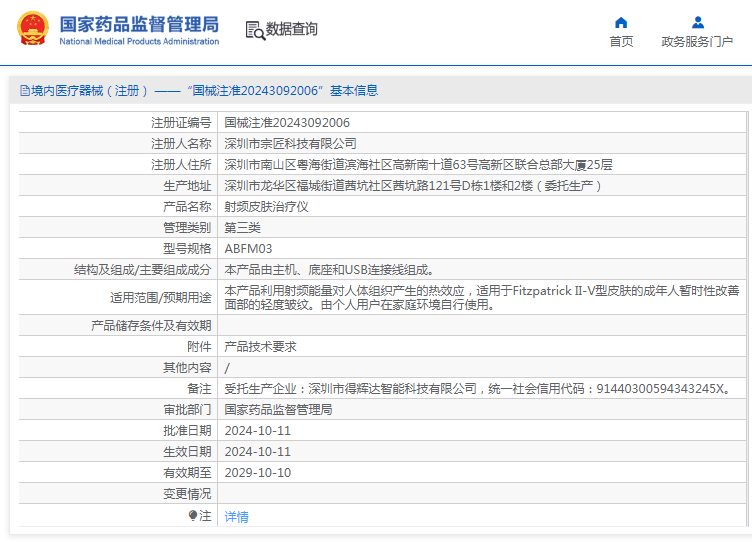The image size is (752, 542).
Task: Click the 注册人住所 row label
Action: (x=181, y=165)
